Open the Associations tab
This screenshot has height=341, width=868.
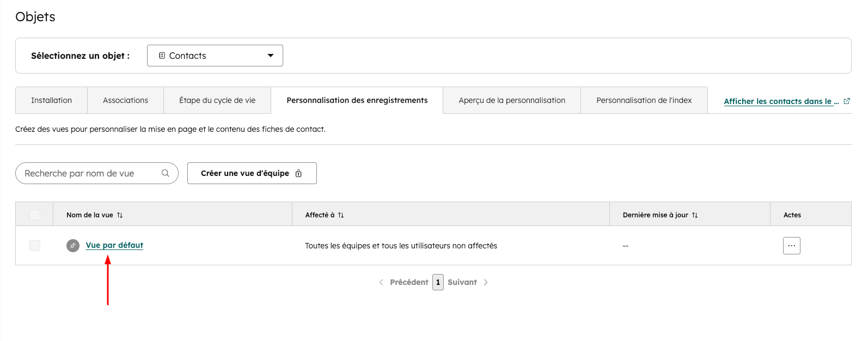tap(125, 100)
